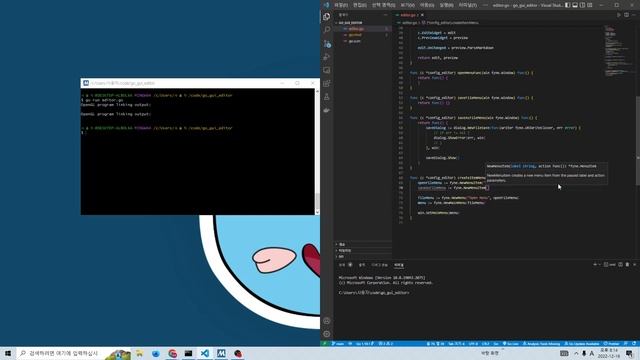Open the Explorer view in VS Code activity bar
This screenshot has height=360, width=640.
(x=327, y=16)
